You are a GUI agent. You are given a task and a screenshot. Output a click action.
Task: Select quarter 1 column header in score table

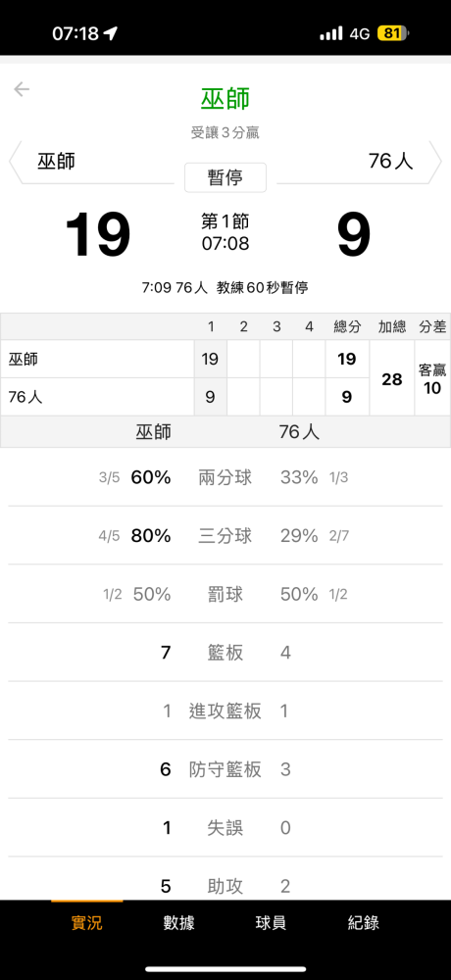[210, 326]
